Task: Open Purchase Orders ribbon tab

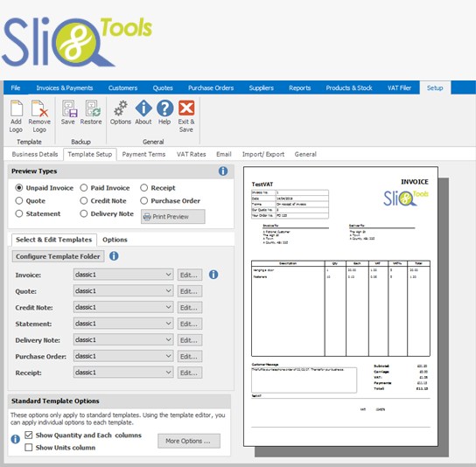Action: [x=211, y=88]
